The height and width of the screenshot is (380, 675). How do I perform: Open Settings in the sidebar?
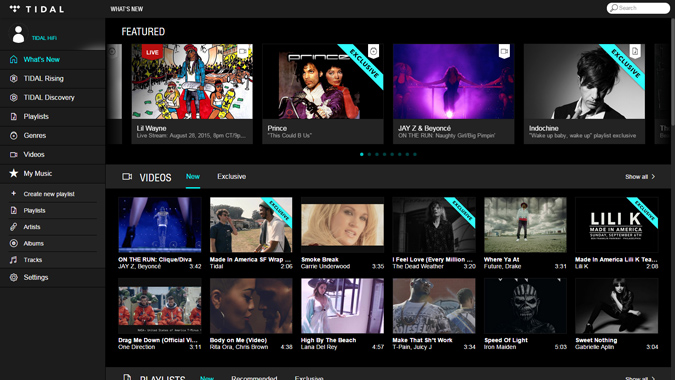click(x=36, y=277)
